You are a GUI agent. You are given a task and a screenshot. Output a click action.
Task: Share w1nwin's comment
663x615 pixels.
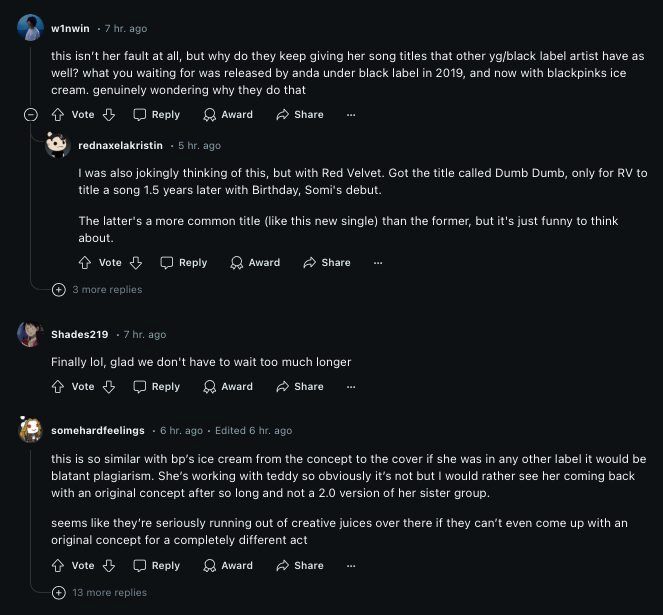click(x=300, y=115)
